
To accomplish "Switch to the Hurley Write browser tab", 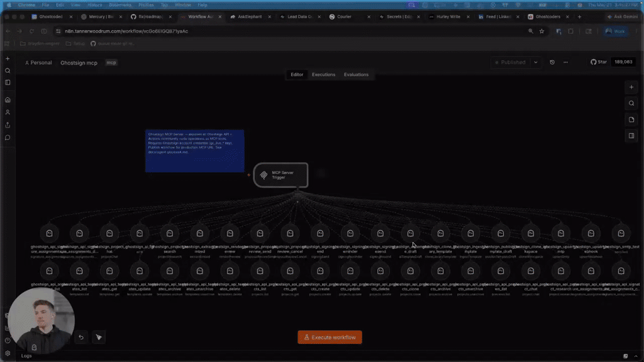I will [448, 17].
